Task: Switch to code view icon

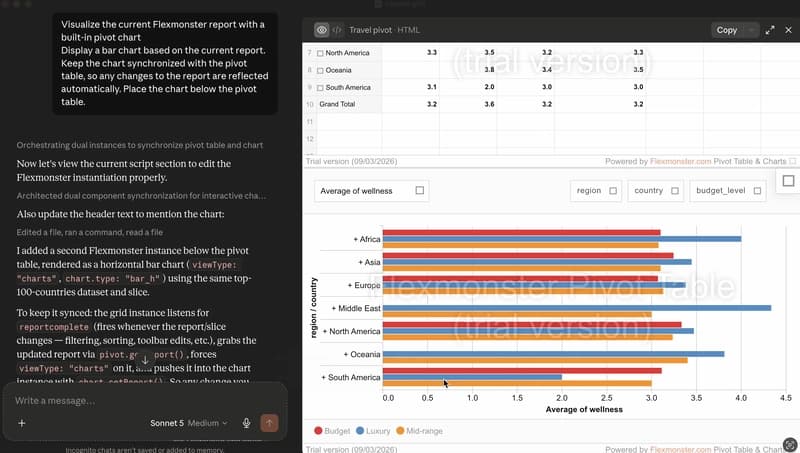Action: point(337,30)
